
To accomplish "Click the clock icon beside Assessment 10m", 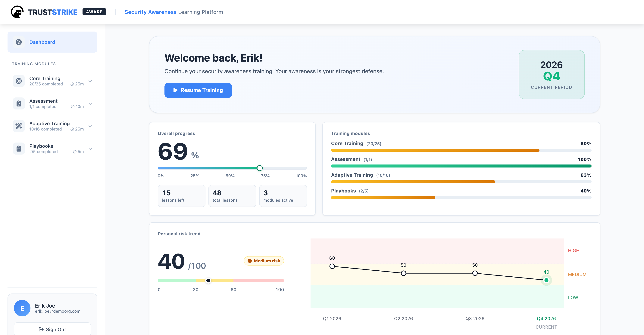I will [x=73, y=107].
